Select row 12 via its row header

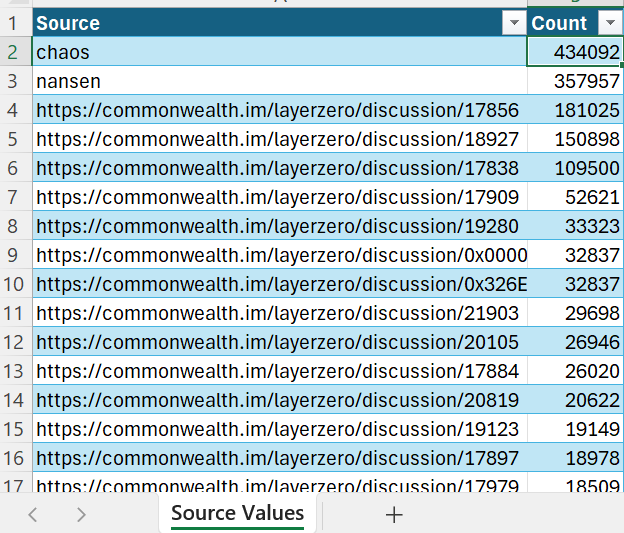point(16,342)
